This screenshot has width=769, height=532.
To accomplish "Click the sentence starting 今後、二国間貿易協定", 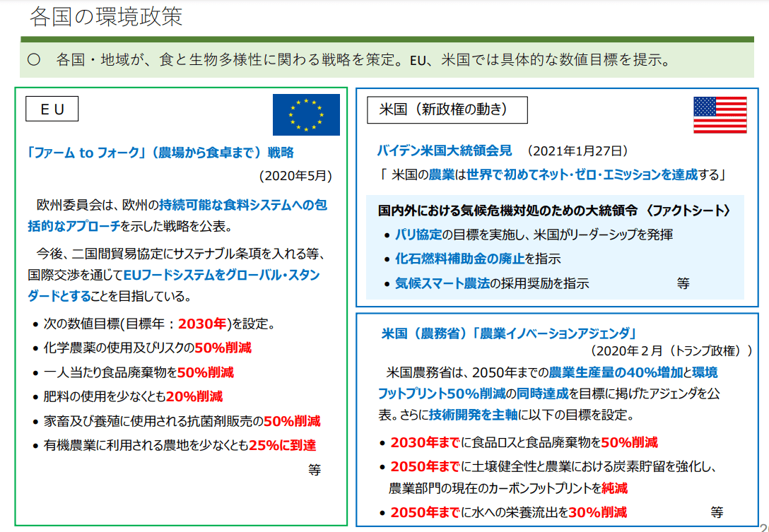I will (177, 275).
